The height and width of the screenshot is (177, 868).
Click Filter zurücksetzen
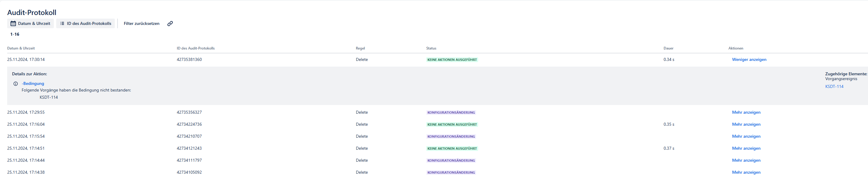[x=142, y=24]
